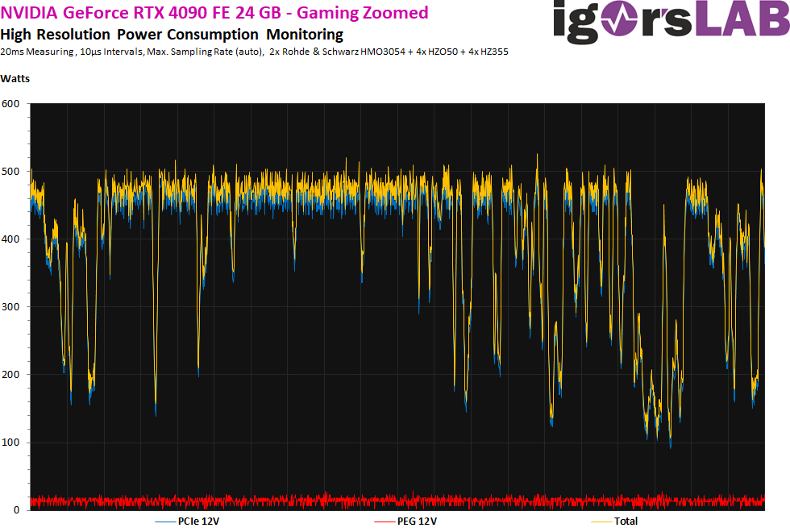Select the 'High Resolution Power Consumption Monitoring' subtitle
The width and height of the screenshot is (790, 532).
click(172, 35)
